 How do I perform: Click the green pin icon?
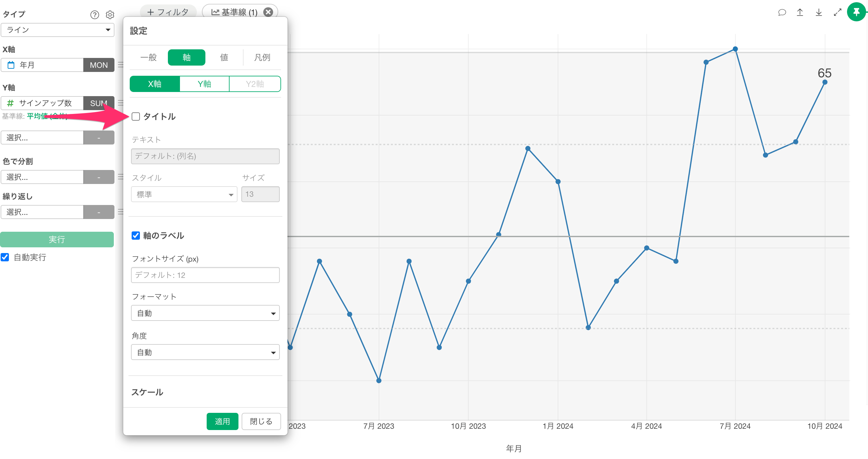tap(856, 12)
